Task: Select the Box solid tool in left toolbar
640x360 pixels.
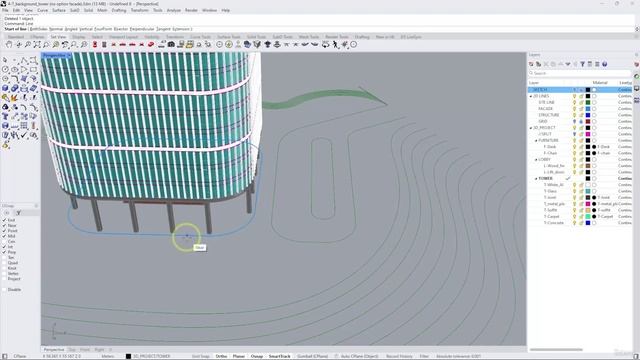Action: click(5, 88)
